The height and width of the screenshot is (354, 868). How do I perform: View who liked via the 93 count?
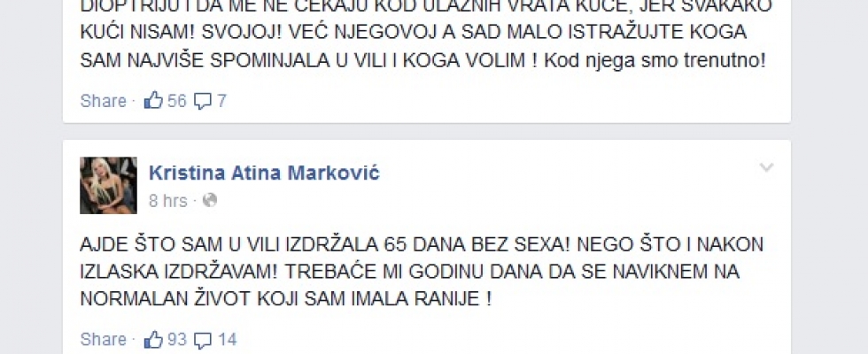tap(177, 339)
